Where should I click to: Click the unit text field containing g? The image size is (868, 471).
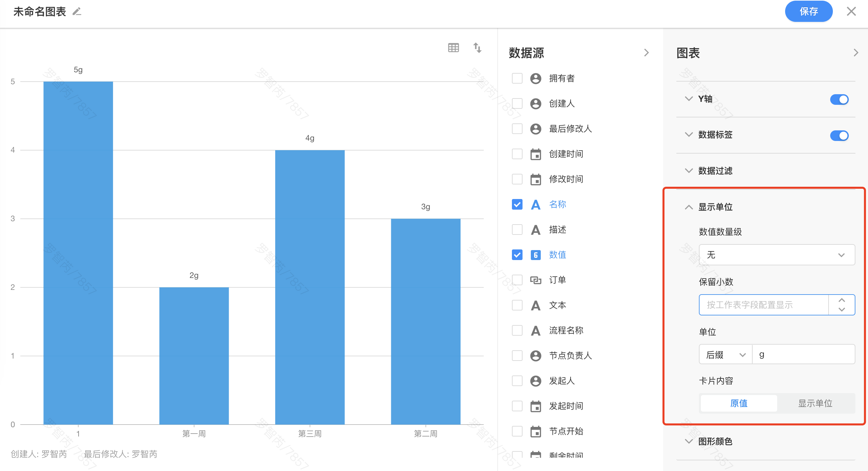click(x=803, y=355)
